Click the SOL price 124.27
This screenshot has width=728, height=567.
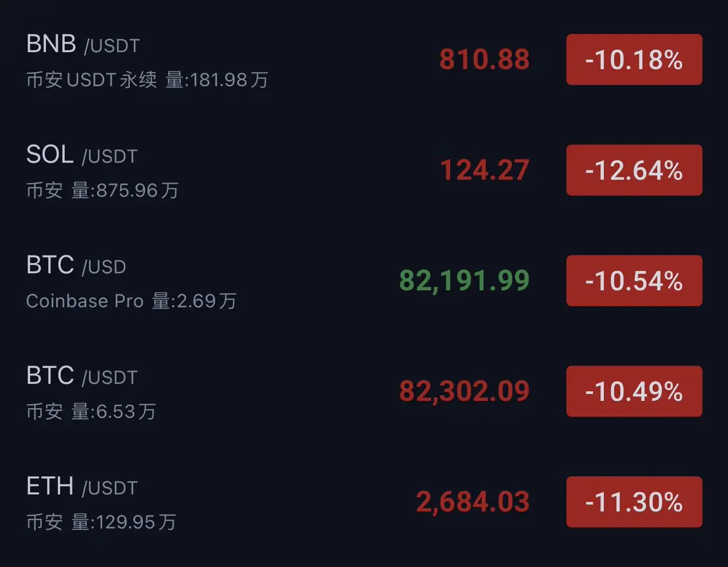pos(484,170)
